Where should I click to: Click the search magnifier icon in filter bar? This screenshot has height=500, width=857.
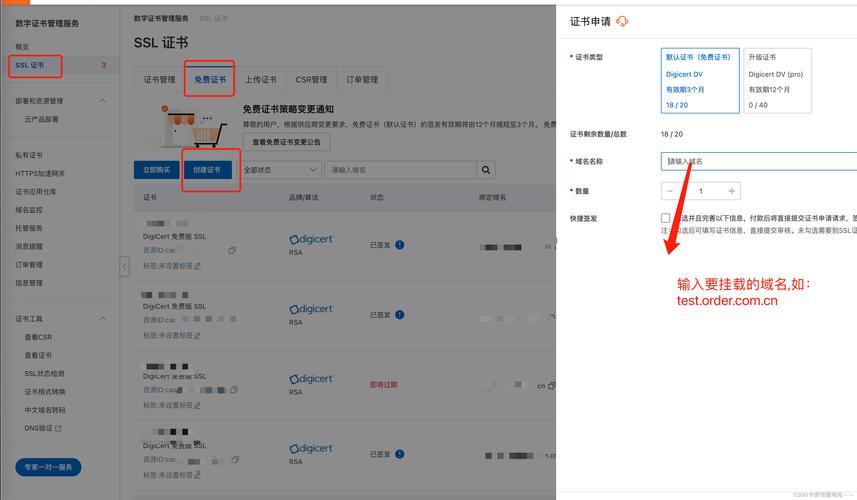[x=485, y=170]
